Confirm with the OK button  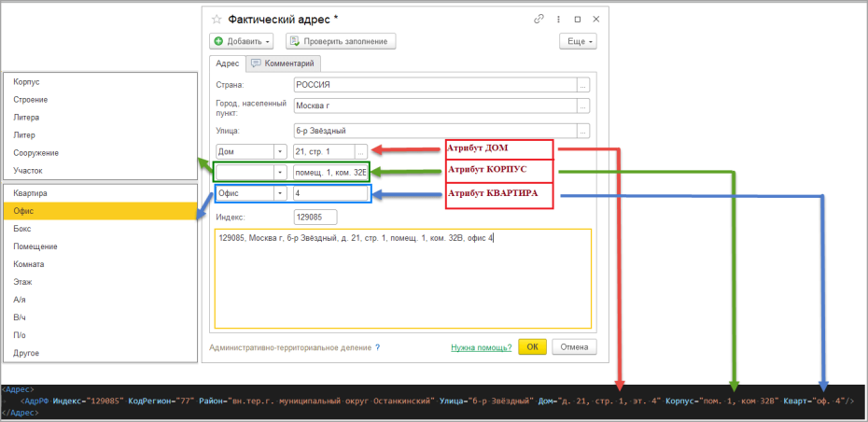pyautogui.click(x=533, y=347)
